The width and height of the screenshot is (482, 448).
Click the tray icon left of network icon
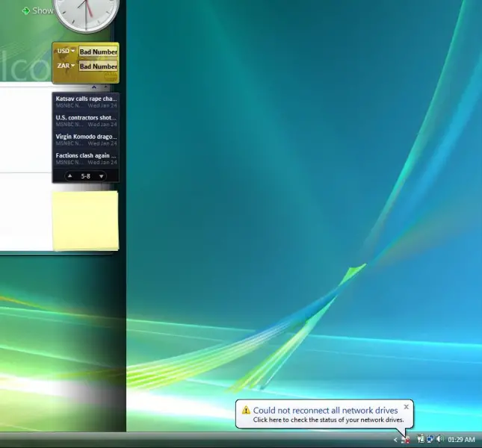(x=421, y=440)
